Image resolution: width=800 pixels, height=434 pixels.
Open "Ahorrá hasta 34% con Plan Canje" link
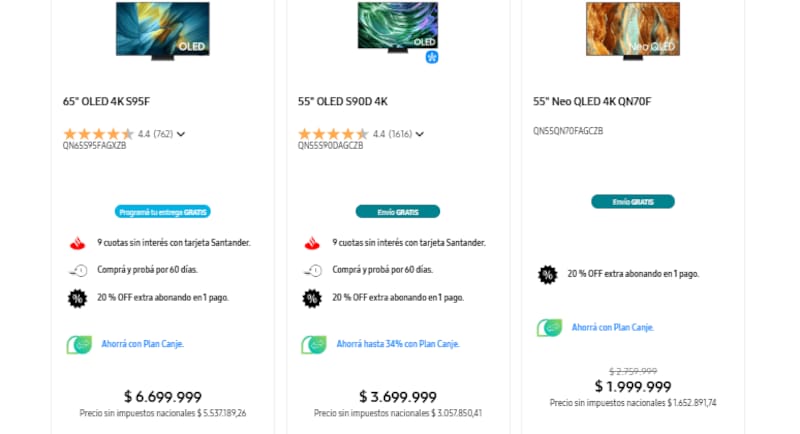click(397, 344)
